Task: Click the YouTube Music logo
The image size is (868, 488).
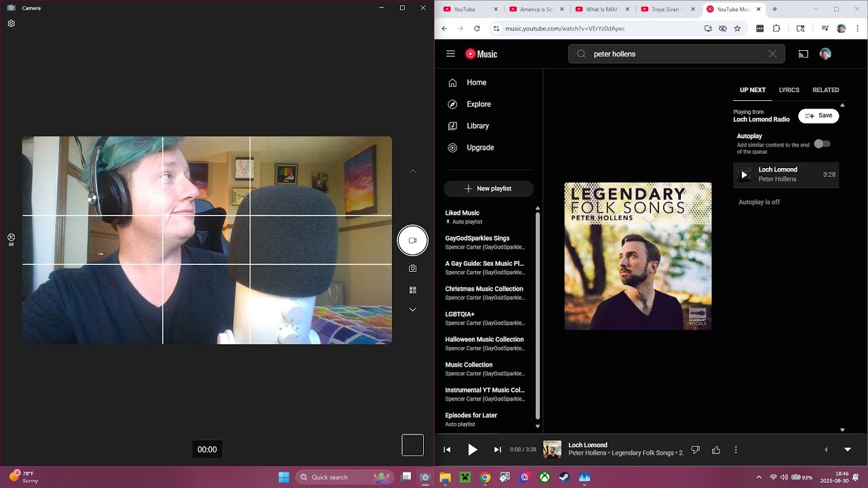Action: (x=481, y=54)
